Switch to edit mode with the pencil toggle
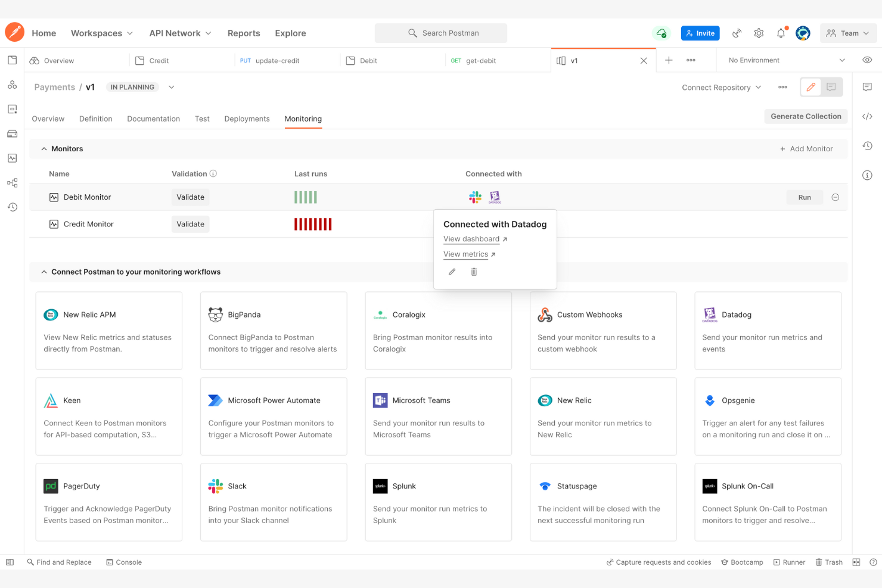Screen dimensions: 882x588 [810, 87]
